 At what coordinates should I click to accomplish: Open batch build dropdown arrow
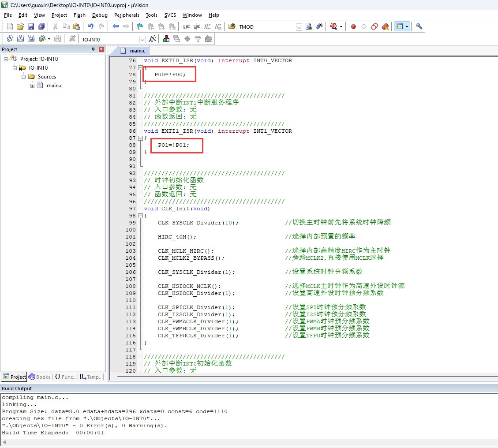[49, 39]
